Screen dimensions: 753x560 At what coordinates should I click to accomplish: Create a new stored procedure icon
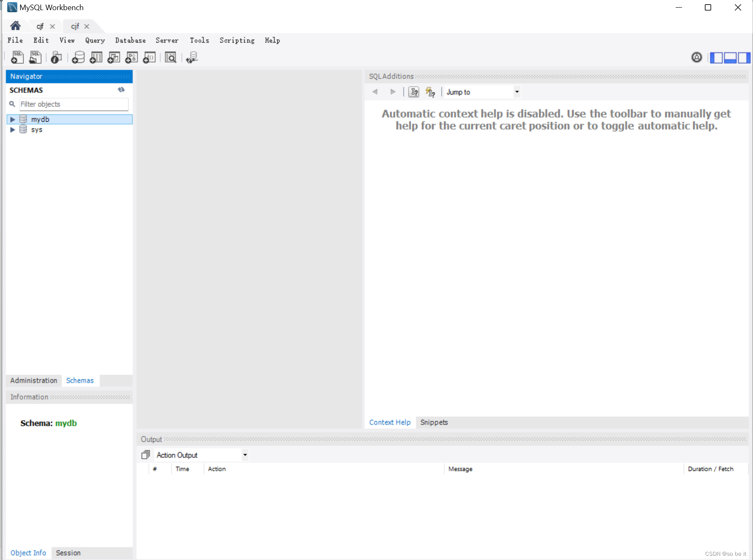point(131,57)
